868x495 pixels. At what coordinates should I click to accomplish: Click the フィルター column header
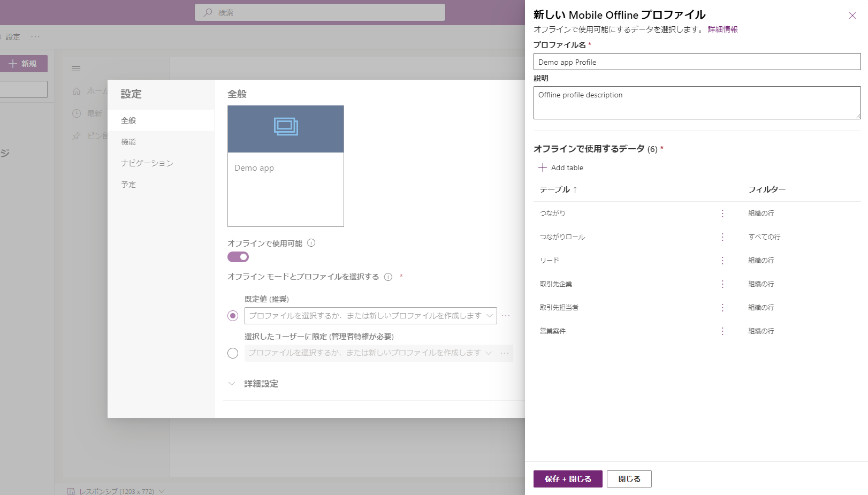pos(767,189)
